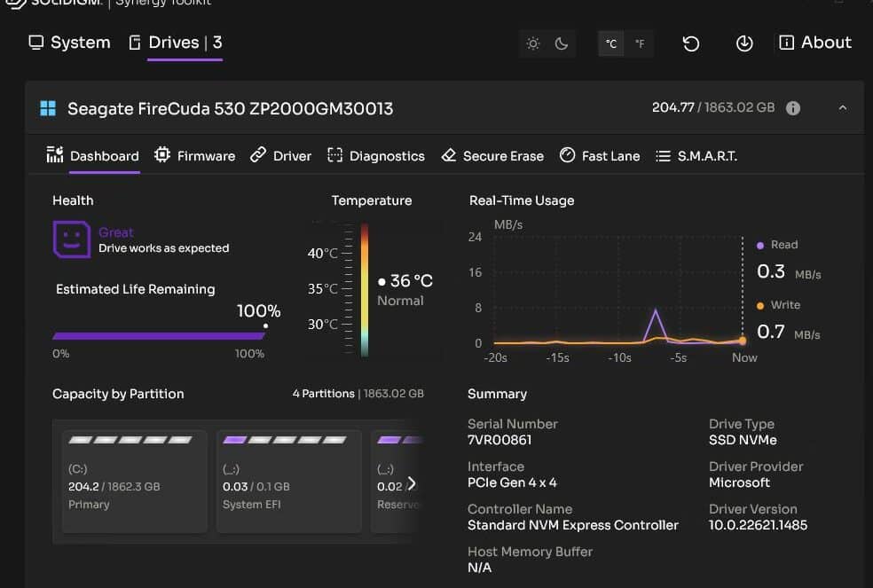Open the System tab
The image size is (873, 588).
pos(69,43)
